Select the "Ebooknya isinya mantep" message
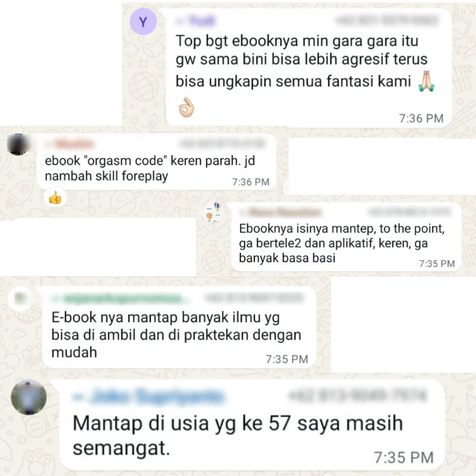Screen dimensions: 476x476 pyautogui.click(x=346, y=237)
